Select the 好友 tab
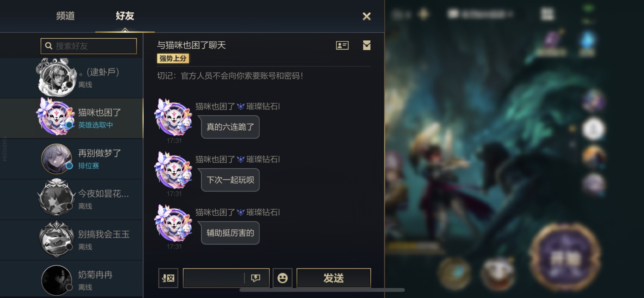Screen dimensions: 644x298 point(125,16)
